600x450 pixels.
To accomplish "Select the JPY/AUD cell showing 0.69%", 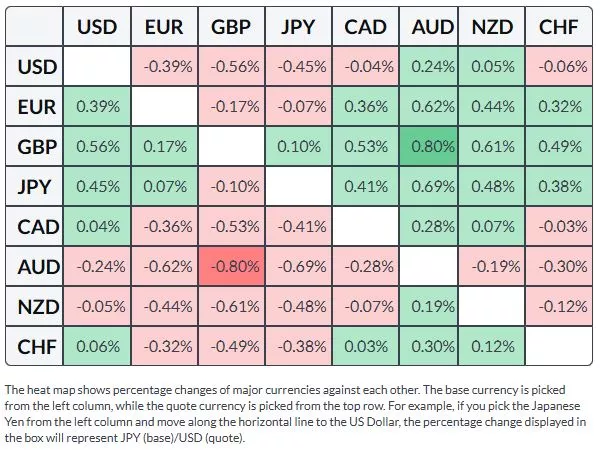I will click(x=433, y=187).
